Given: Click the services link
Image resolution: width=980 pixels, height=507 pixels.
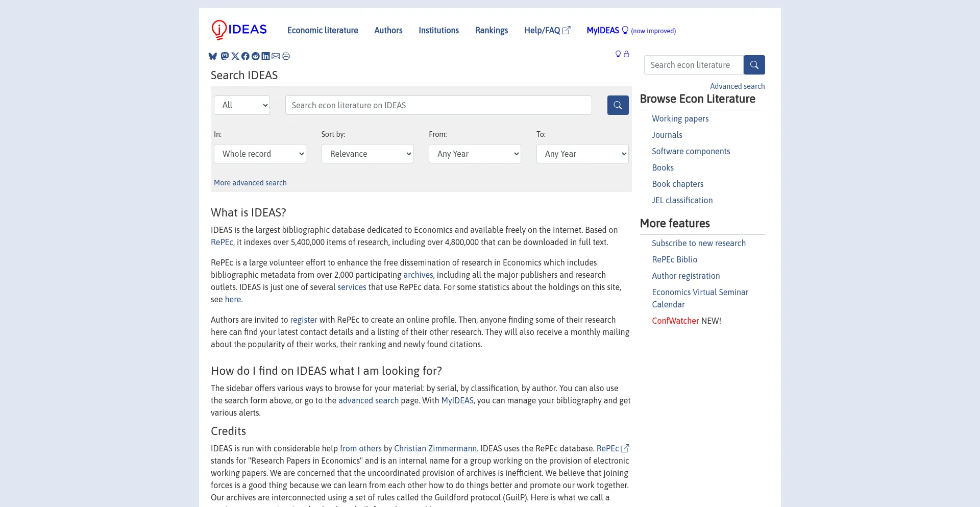Looking at the screenshot, I should (x=352, y=287).
